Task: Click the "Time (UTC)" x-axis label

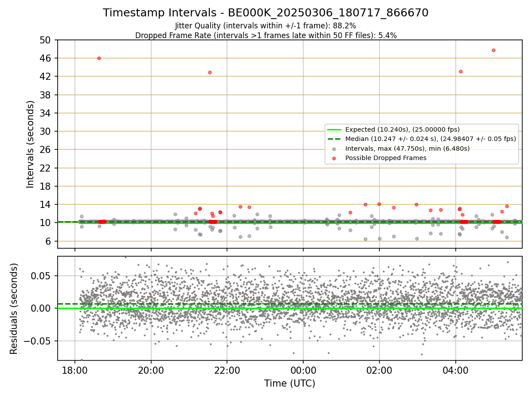Action: 289,383
